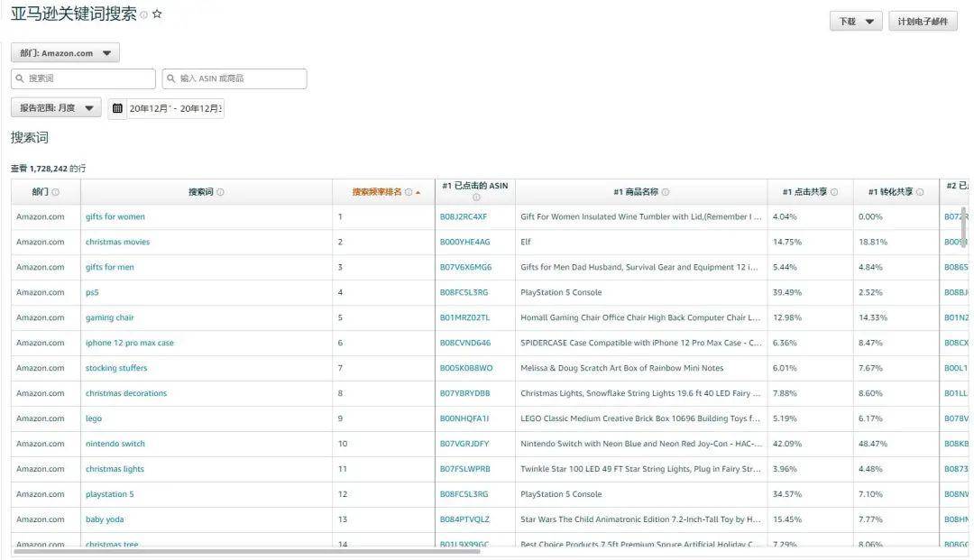974x560 pixels.
Task: Click the info icon in 部门 column header
Action: tap(55, 192)
